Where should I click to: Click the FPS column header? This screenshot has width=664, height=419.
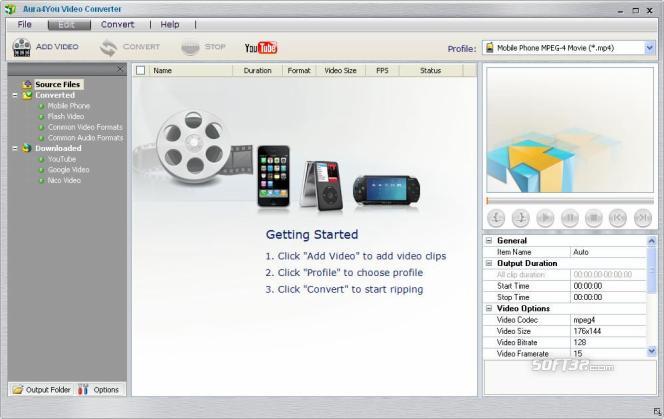click(382, 70)
